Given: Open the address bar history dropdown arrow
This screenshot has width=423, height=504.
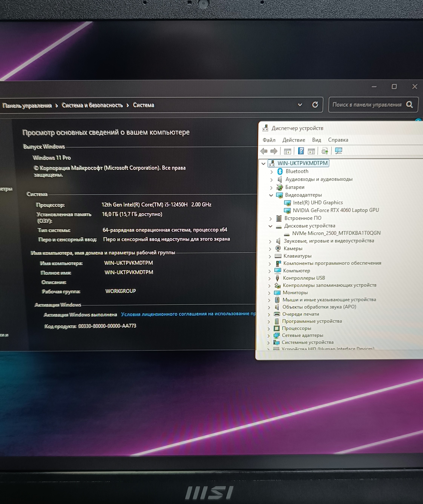Looking at the screenshot, I should point(300,105).
